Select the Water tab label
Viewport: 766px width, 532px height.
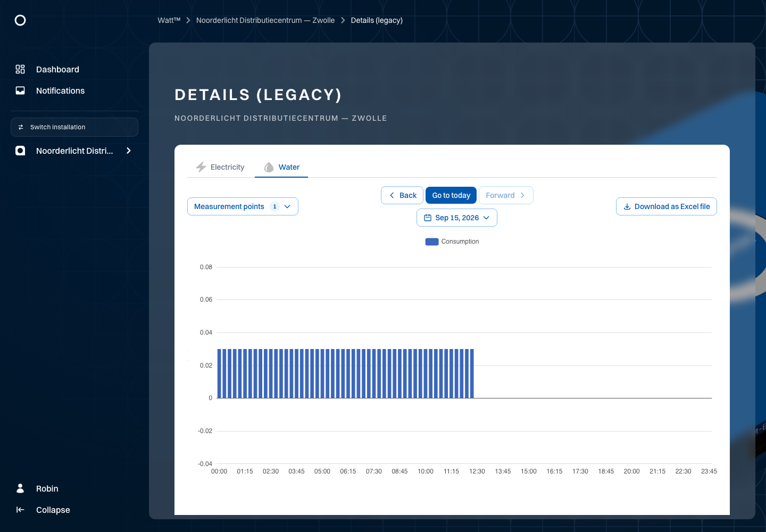click(289, 167)
